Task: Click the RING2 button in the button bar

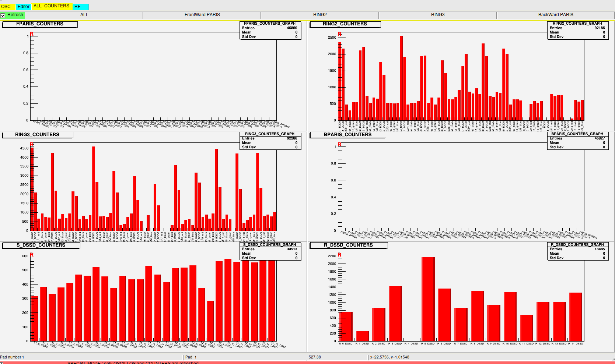Action: pyautogui.click(x=320, y=15)
